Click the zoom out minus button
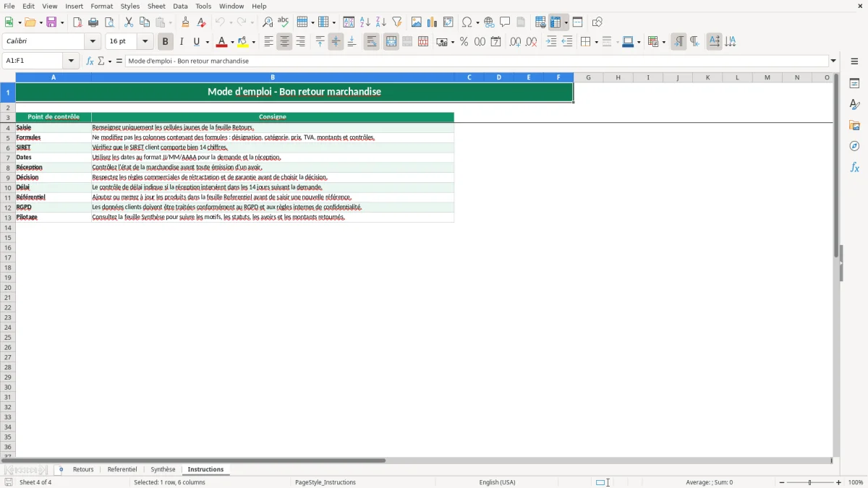The width and height of the screenshot is (868, 488). (x=782, y=482)
